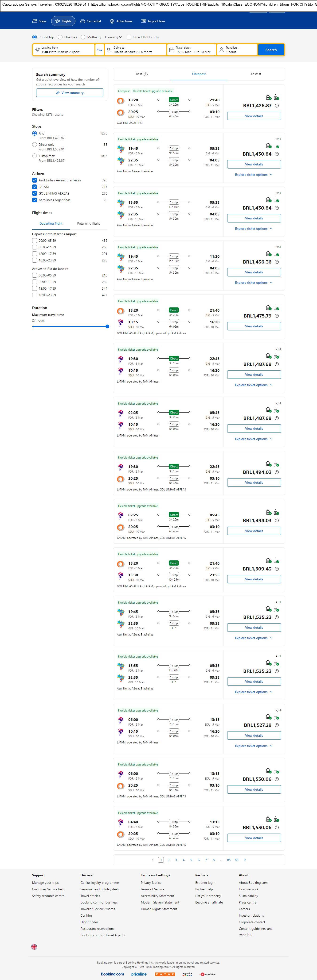
Task: Enable the Direct flights only checkbox
Action: click(129, 37)
